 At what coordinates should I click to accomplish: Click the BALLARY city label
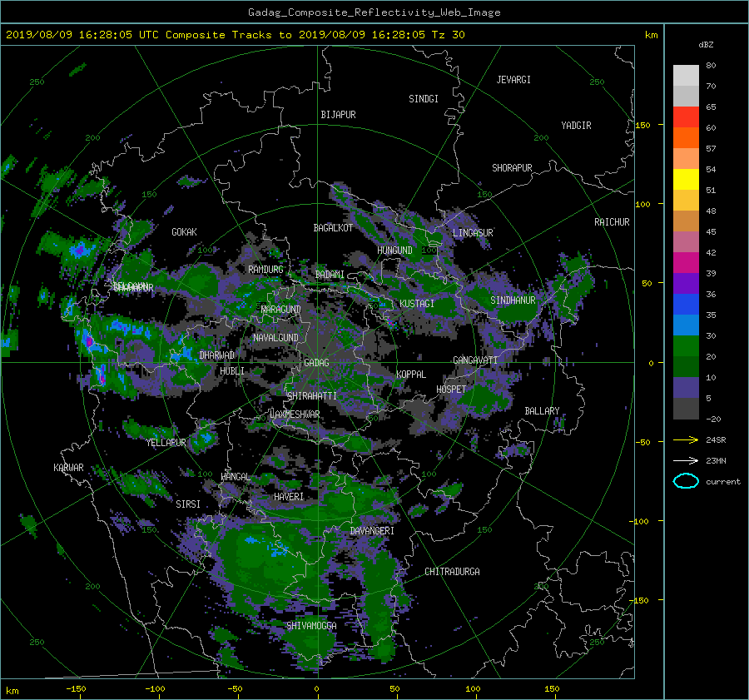click(x=542, y=411)
